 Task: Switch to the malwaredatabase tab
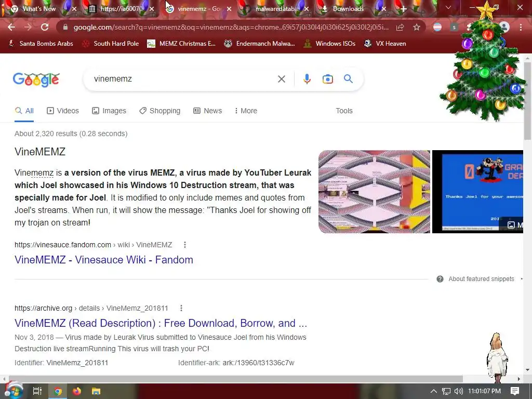275,9
